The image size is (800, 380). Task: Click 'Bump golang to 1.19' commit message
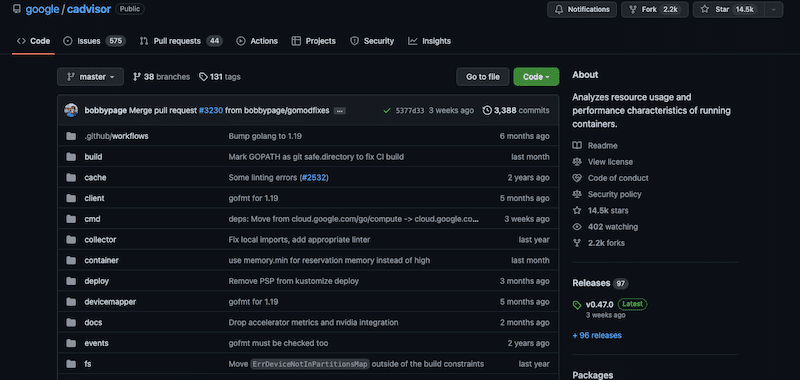pyautogui.click(x=265, y=136)
